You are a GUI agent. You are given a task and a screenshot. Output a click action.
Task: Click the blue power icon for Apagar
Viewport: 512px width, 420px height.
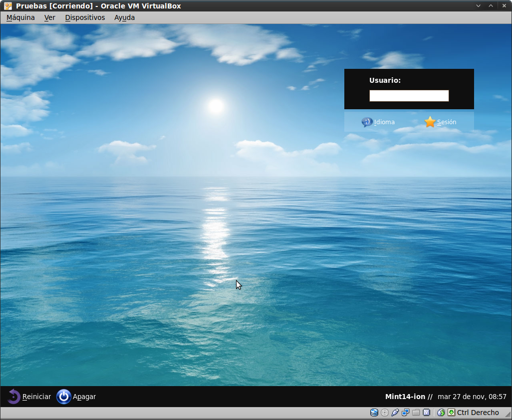64,397
